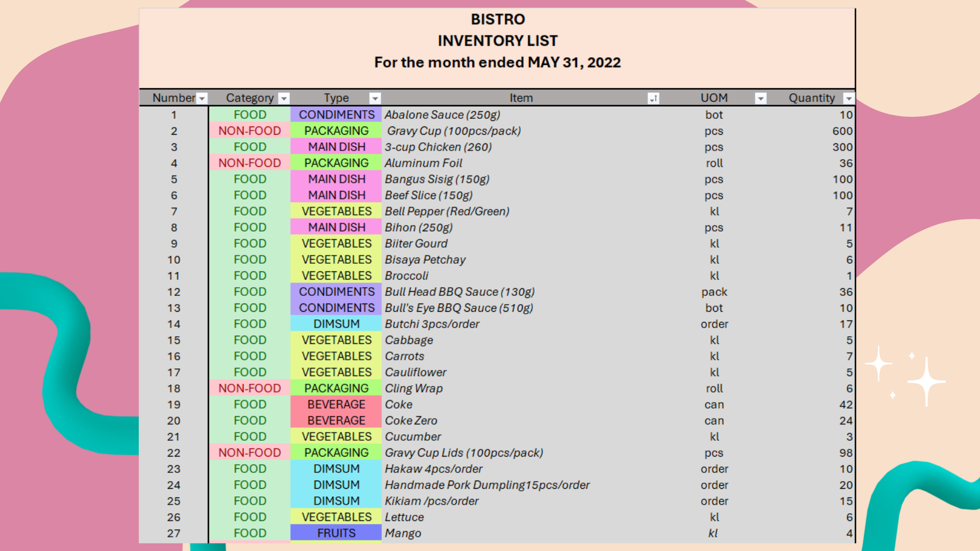Click the inventory date heading MAY 31, 2022
This screenshot has width=980, height=551.
(574, 62)
